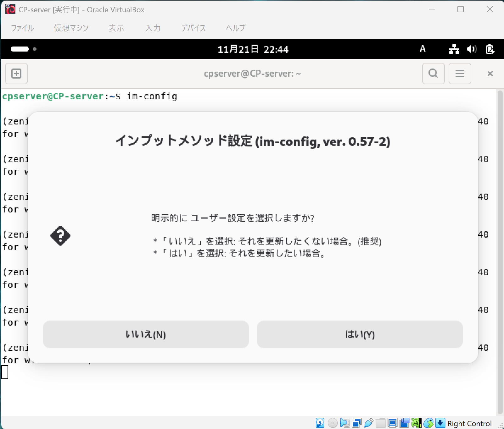The width and height of the screenshot is (504, 429).
Task: Maximize the VirtualBox window
Action: point(461,9)
